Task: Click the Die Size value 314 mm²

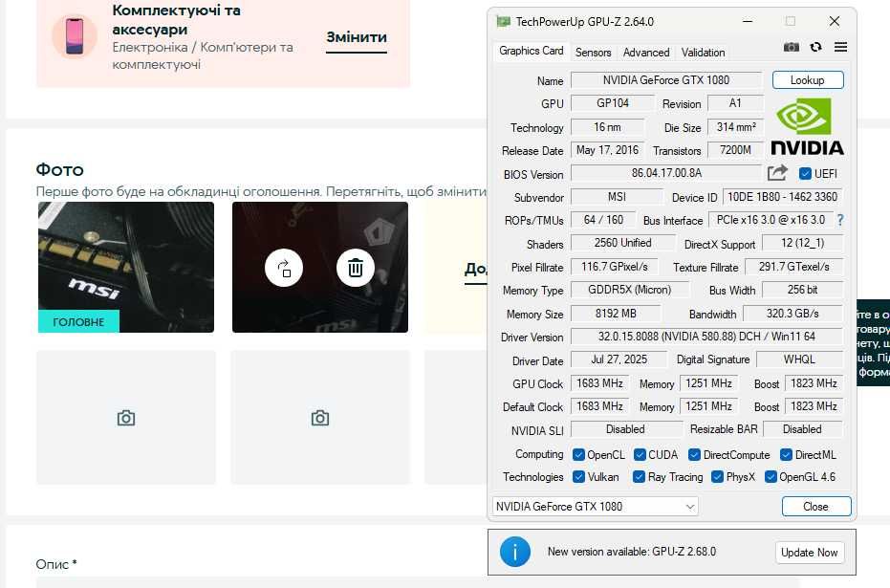Action: 736,126
